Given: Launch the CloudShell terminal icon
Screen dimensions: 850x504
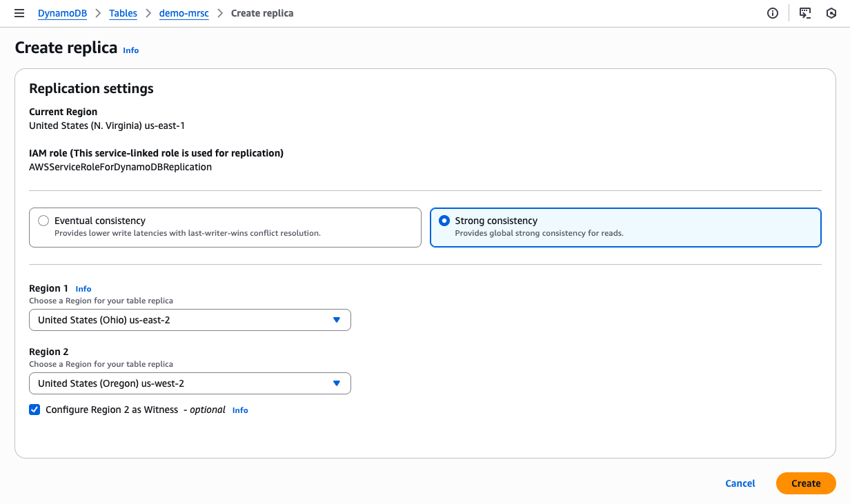Looking at the screenshot, I should (805, 13).
